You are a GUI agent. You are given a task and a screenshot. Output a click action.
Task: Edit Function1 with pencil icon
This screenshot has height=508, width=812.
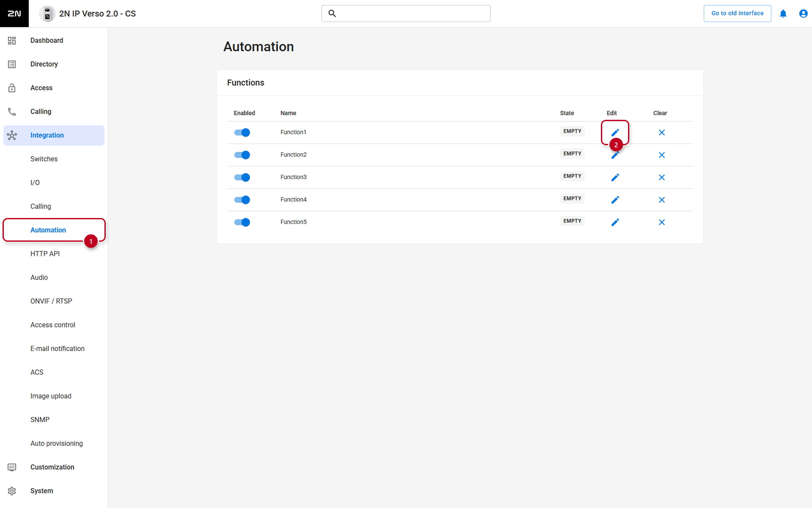(615, 133)
